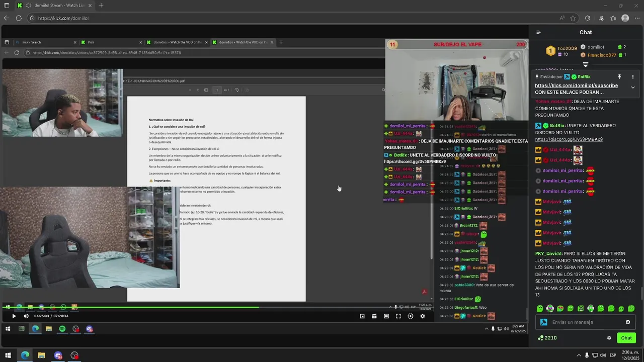This screenshot has height=362, width=644.
Task: Open system volume in the tray
Action: [x=602, y=355]
